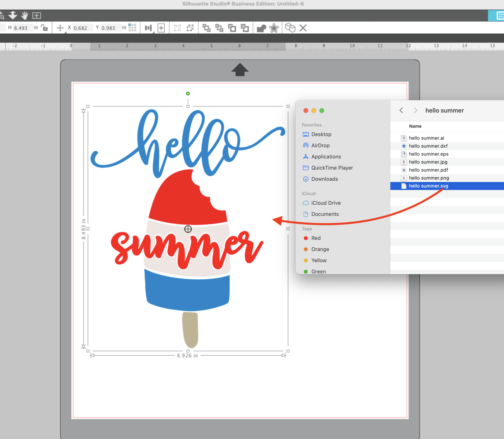The image size is (504, 439).
Task: Click the back chevron in the Finder window
Action: click(x=401, y=110)
